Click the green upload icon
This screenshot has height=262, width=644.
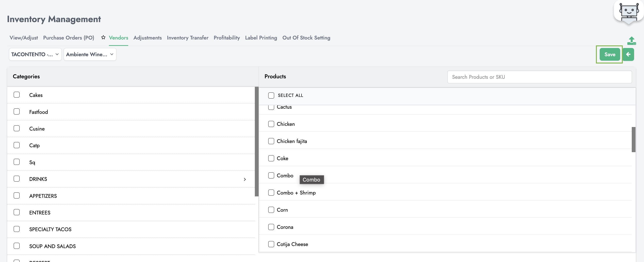point(632,41)
